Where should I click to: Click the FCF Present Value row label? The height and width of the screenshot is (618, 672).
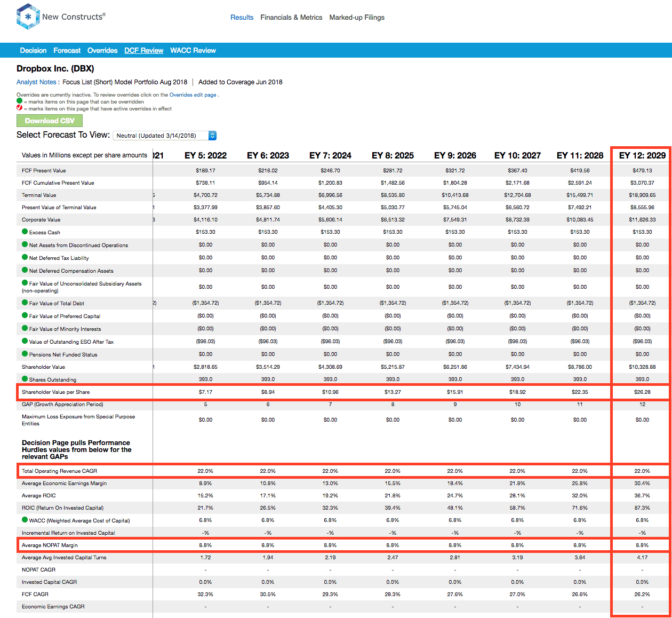tap(44, 171)
